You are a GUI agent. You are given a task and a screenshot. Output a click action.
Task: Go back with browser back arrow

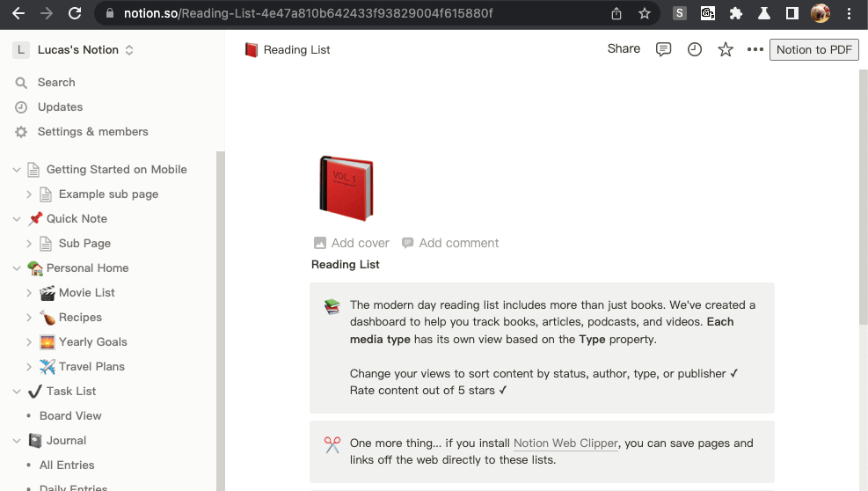tap(18, 13)
